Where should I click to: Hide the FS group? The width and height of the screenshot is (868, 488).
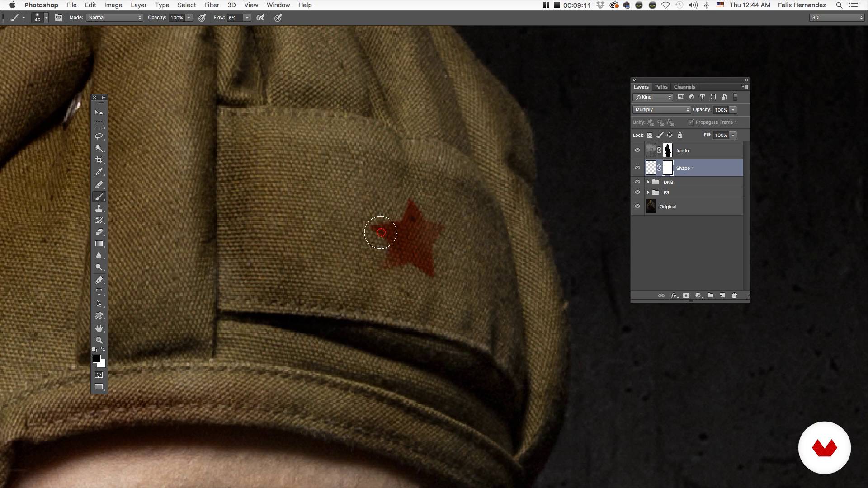(637, 192)
